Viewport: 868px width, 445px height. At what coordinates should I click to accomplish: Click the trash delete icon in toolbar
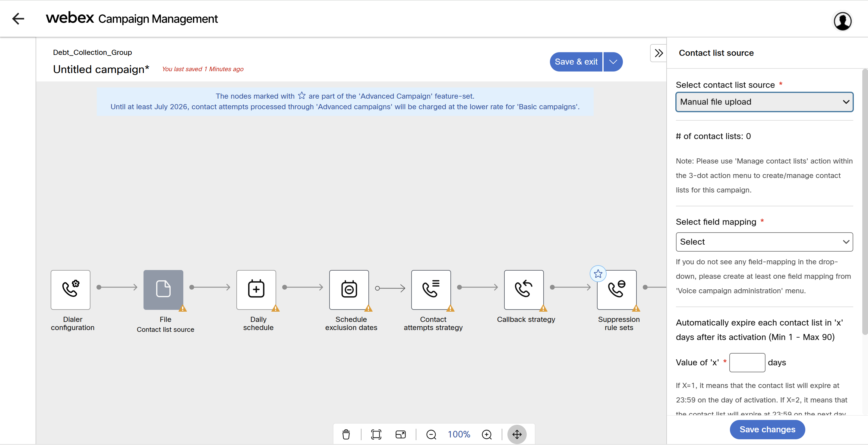point(346,434)
